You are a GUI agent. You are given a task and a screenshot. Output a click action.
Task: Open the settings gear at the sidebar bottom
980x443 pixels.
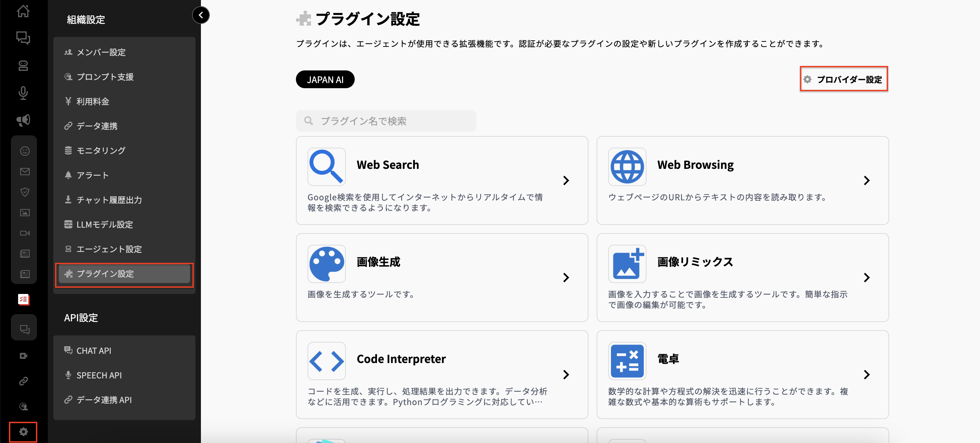point(24,432)
